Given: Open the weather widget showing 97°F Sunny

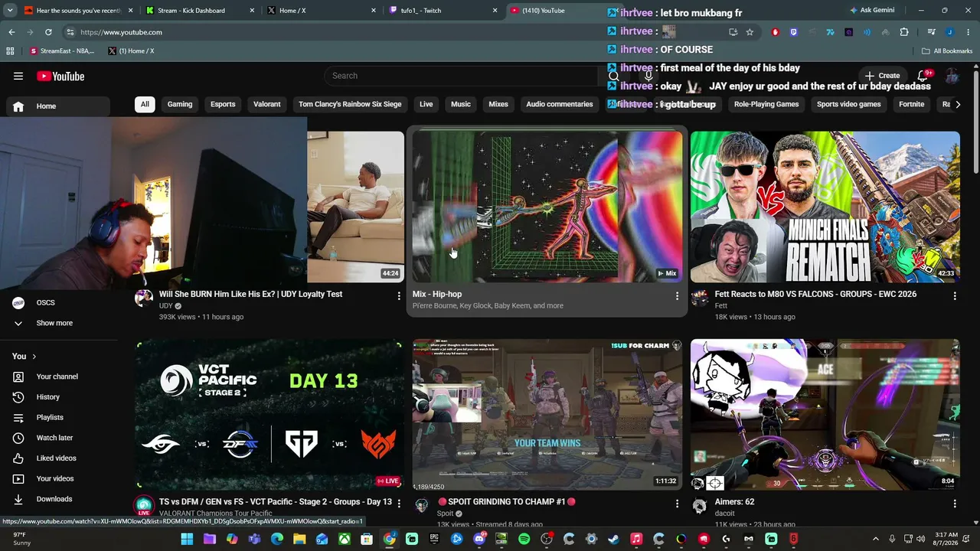Looking at the screenshot, I should click(x=21, y=539).
